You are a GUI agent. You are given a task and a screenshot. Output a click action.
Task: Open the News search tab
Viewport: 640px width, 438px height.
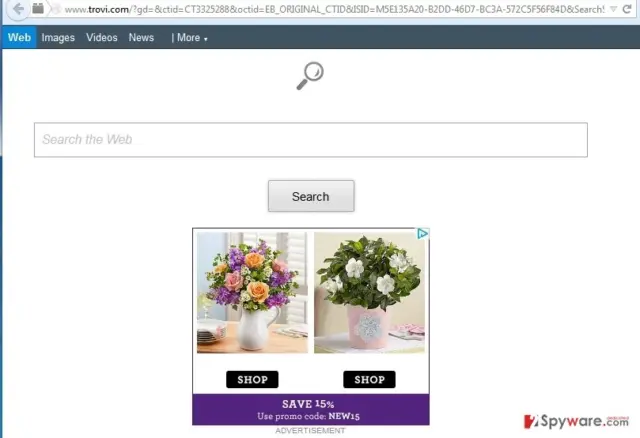[x=141, y=38]
